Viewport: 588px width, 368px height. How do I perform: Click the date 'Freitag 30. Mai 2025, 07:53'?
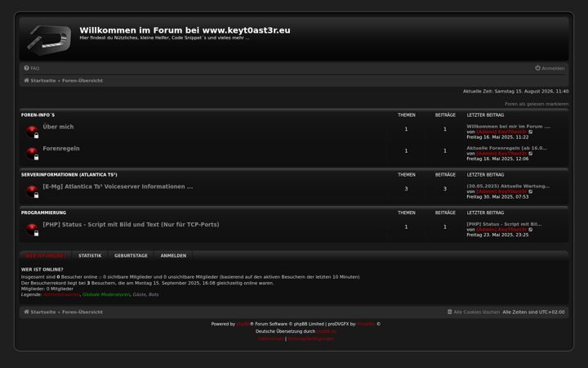coord(497,197)
